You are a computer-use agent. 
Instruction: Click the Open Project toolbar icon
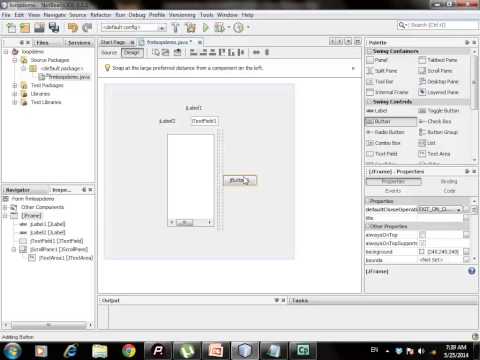click(x=39, y=28)
